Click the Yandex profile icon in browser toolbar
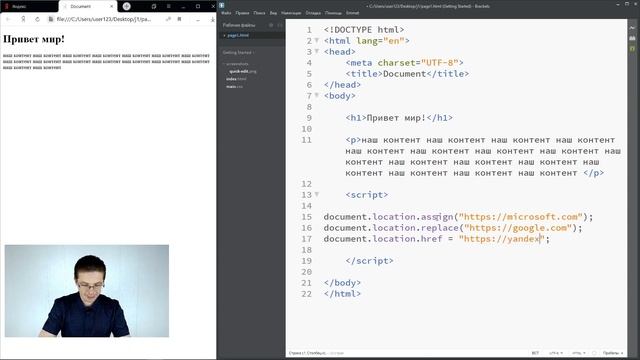Image resolution: width=640 pixels, height=360 pixels. pyautogui.click(x=23, y=19)
